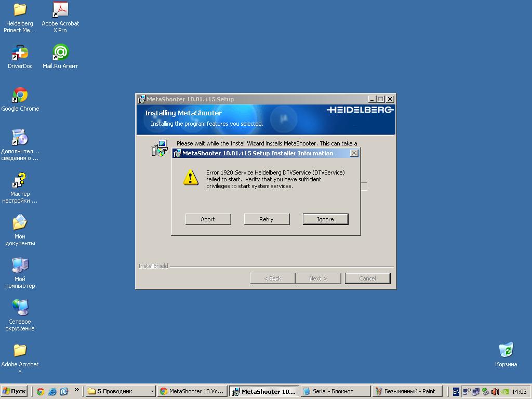The height and width of the screenshot is (399, 532).
Task: Click Cancel in the MetaShooter setup window
Action: 367,278
